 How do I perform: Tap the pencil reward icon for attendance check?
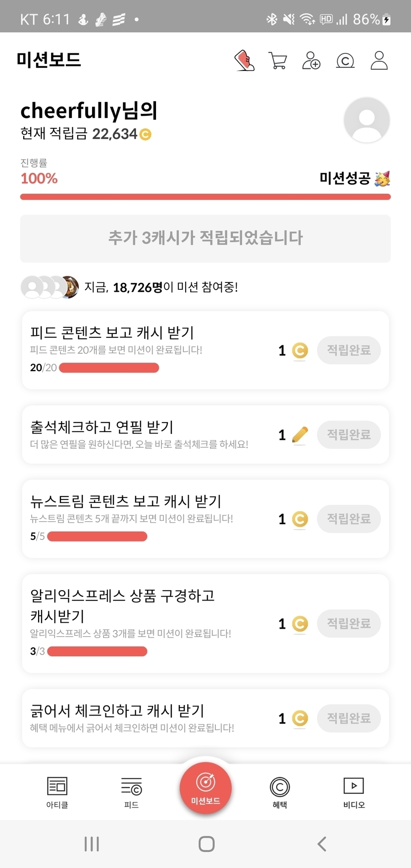[300, 435]
